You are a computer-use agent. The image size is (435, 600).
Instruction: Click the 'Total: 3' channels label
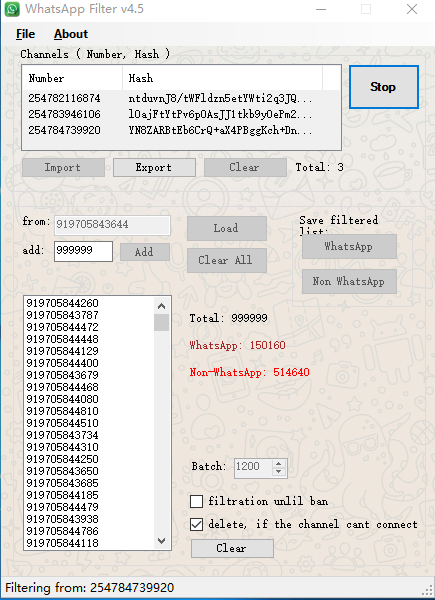click(x=319, y=168)
